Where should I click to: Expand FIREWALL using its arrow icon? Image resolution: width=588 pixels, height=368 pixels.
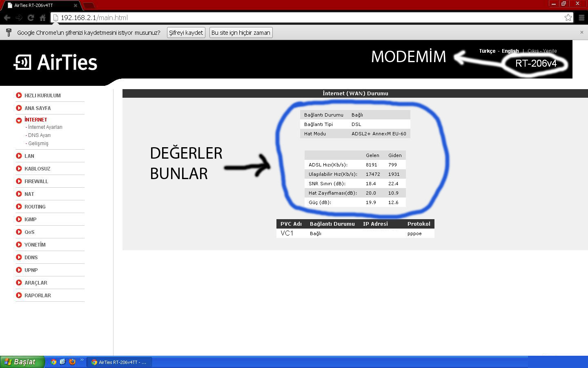click(19, 181)
